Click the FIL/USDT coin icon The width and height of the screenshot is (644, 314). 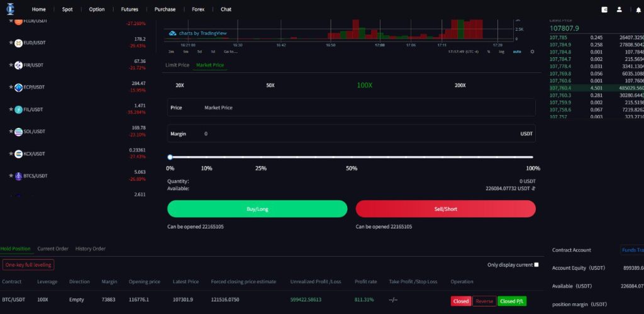pyautogui.click(x=19, y=109)
